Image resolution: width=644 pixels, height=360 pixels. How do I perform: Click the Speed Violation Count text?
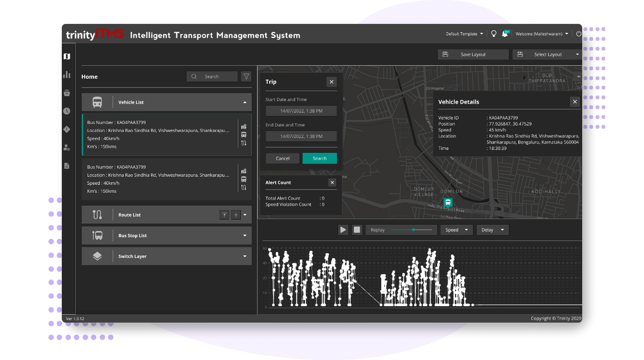pyautogui.click(x=289, y=204)
